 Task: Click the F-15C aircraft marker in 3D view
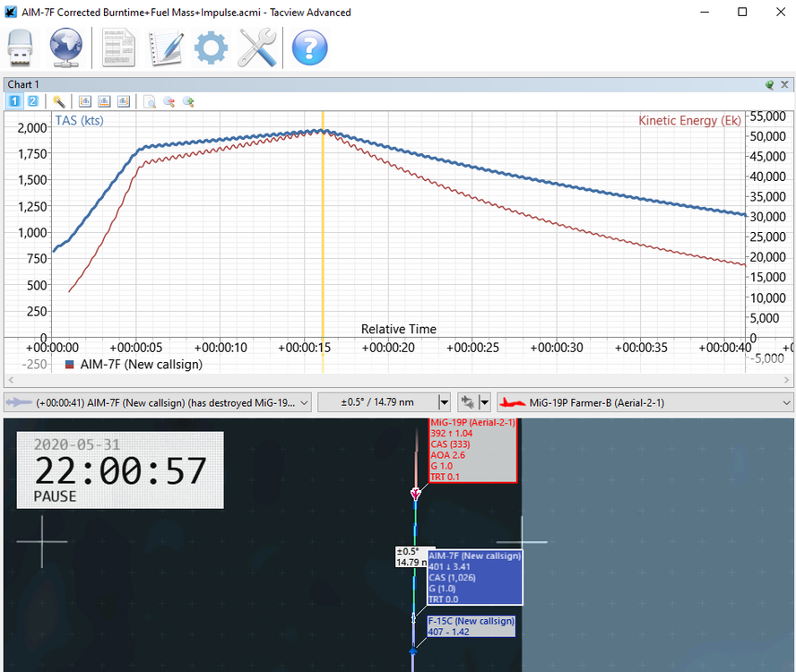412,650
